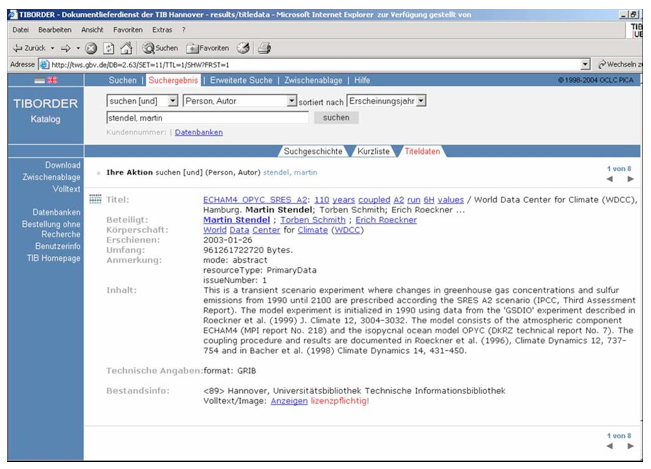Image resolution: width=651 pixels, height=469 pixels.
Task: Open the Bearbeiten menu
Action: point(55,30)
